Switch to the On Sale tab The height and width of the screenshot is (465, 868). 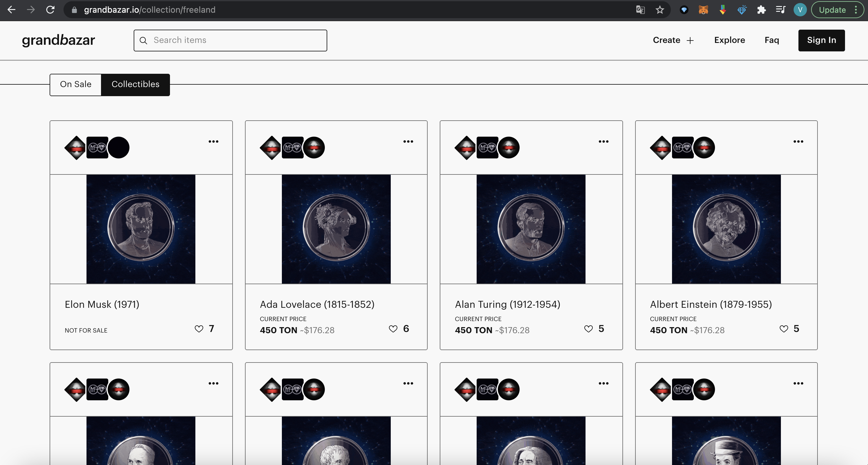[76, 85]
